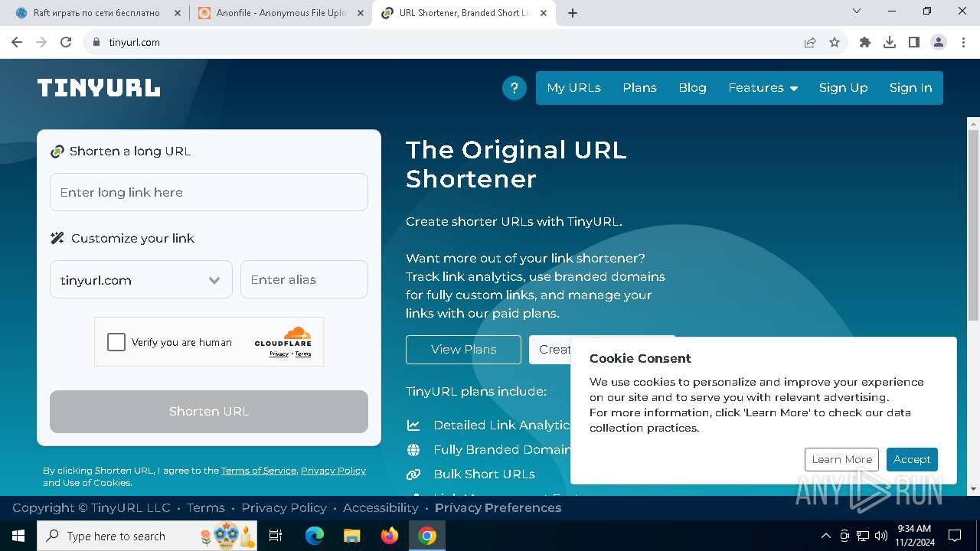Click the Windows search box
980x551 pixels.
point(148,536)
